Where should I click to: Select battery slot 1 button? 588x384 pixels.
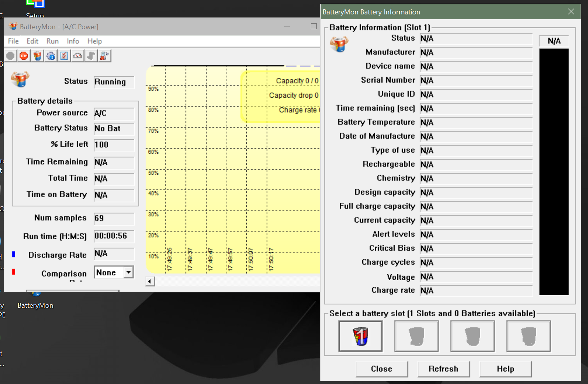tap(360, 336)
